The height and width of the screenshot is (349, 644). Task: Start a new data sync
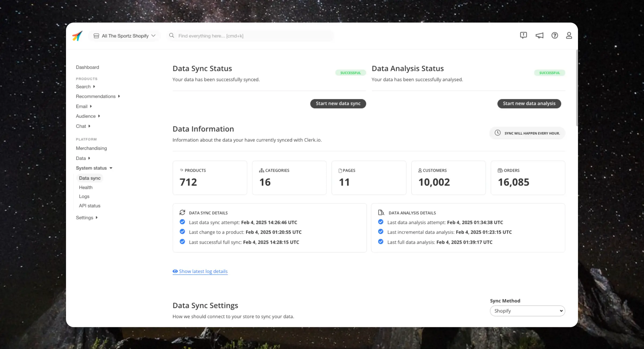pos(338,103)
